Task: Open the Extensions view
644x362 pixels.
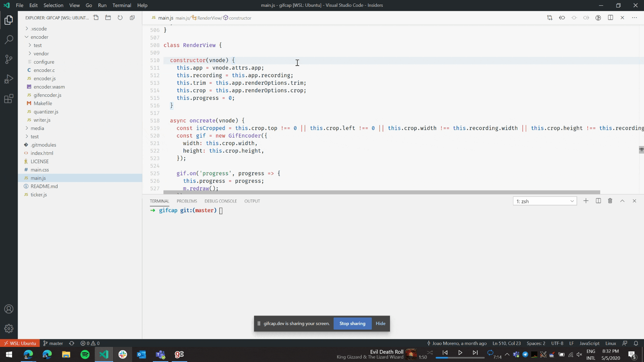Action: click(x=8, y=98)
